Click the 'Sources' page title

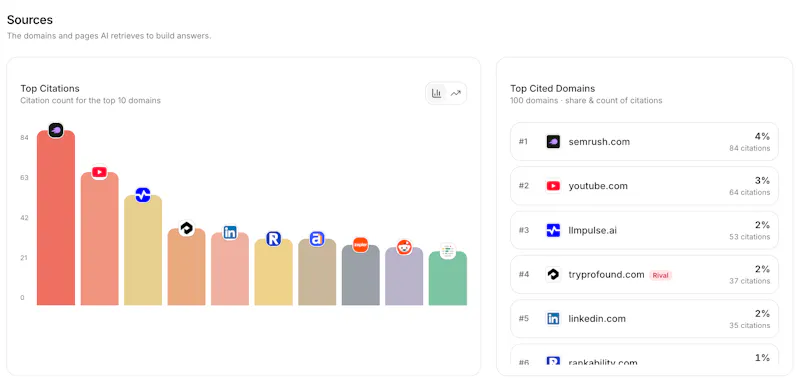30,20
